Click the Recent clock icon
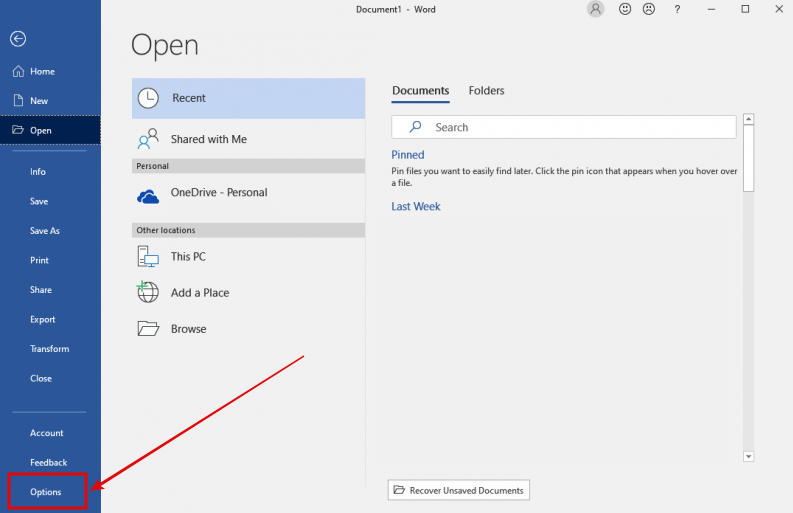The height and width of the screenshot is (513, 793). point(148,98)
